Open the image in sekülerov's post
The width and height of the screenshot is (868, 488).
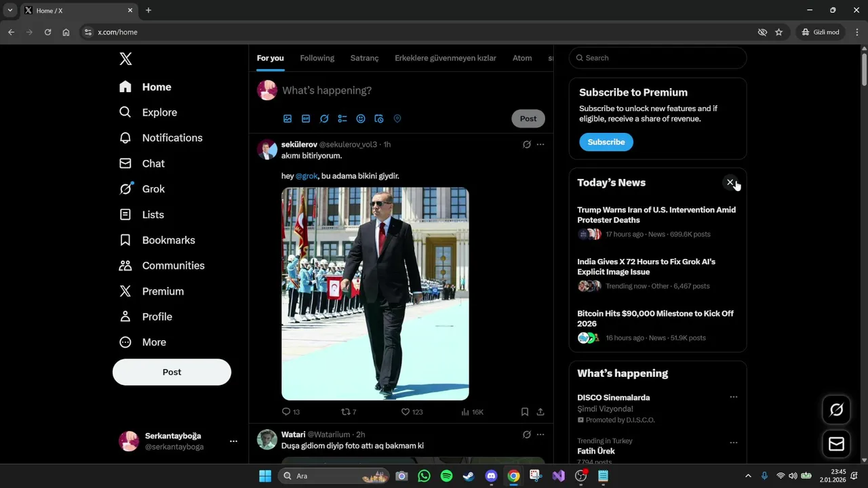375,293
